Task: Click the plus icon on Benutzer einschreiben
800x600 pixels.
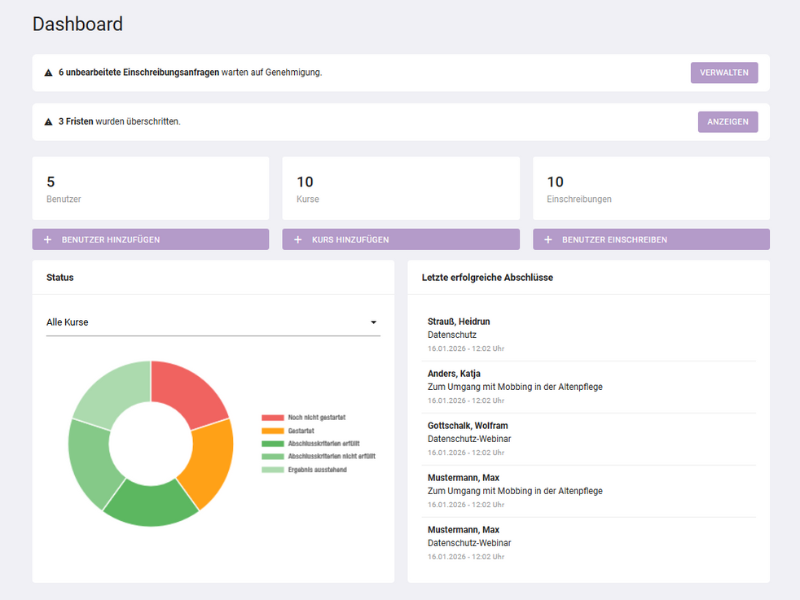Action: (x=547, y=239)
